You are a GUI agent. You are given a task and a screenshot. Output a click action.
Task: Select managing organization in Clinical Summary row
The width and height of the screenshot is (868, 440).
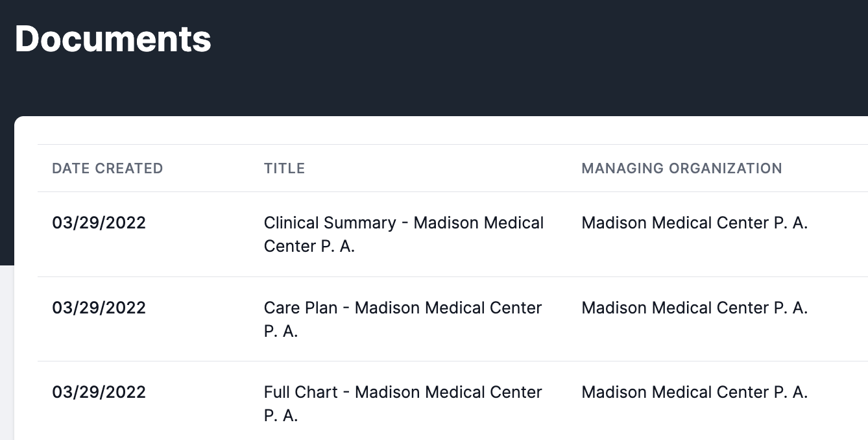point(694,223)
